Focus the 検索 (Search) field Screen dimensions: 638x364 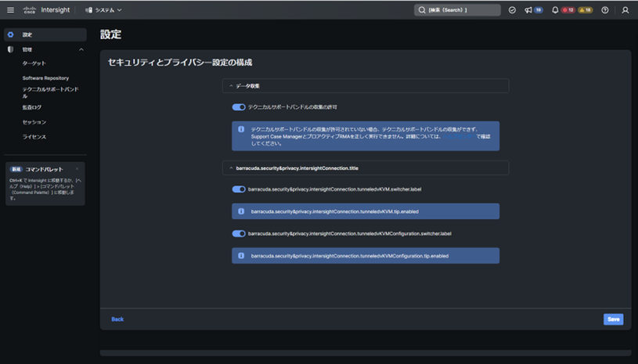457,10
